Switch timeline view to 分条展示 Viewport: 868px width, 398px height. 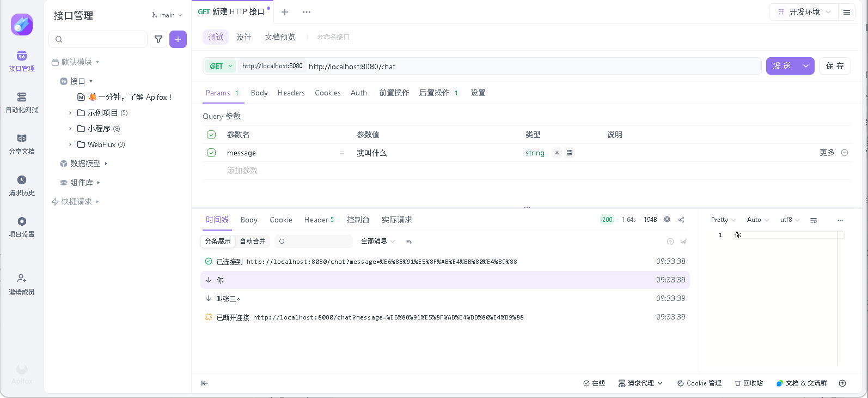click(x=218, y=242)
